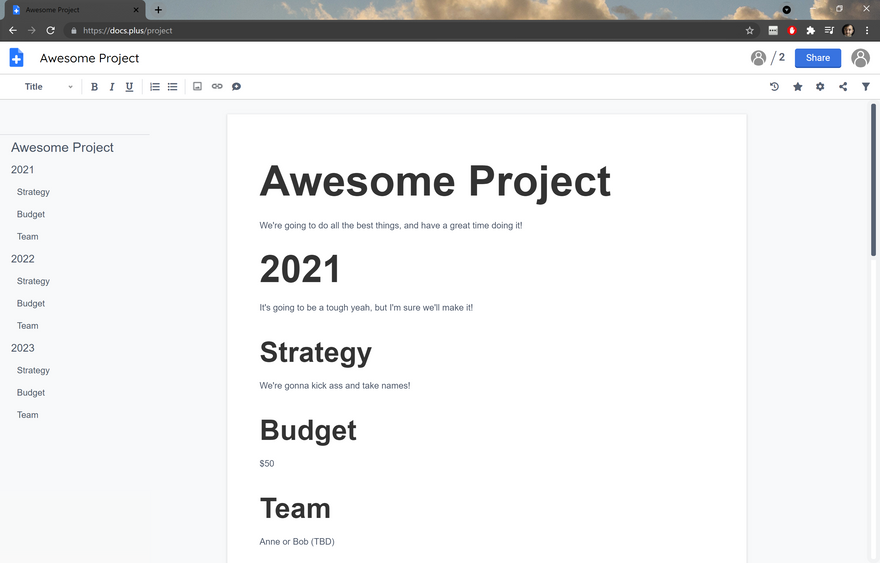Insert an image using the toolbar icon
The height and width of the screenshot is (563, 880).
pos(197,87)
